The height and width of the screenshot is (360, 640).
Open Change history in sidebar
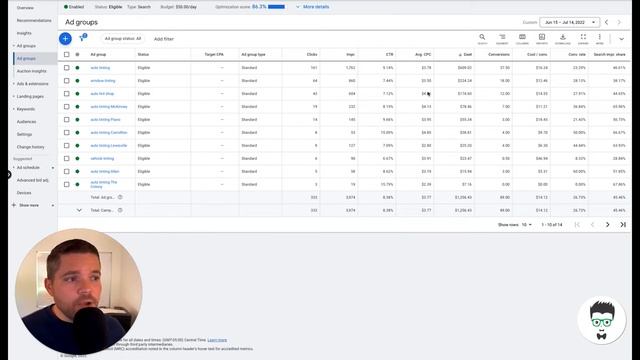(x=31, y=147)
